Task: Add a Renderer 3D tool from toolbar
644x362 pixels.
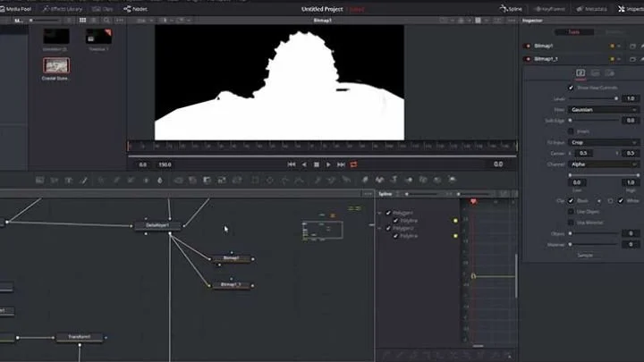Action: [x=453, y=180]
